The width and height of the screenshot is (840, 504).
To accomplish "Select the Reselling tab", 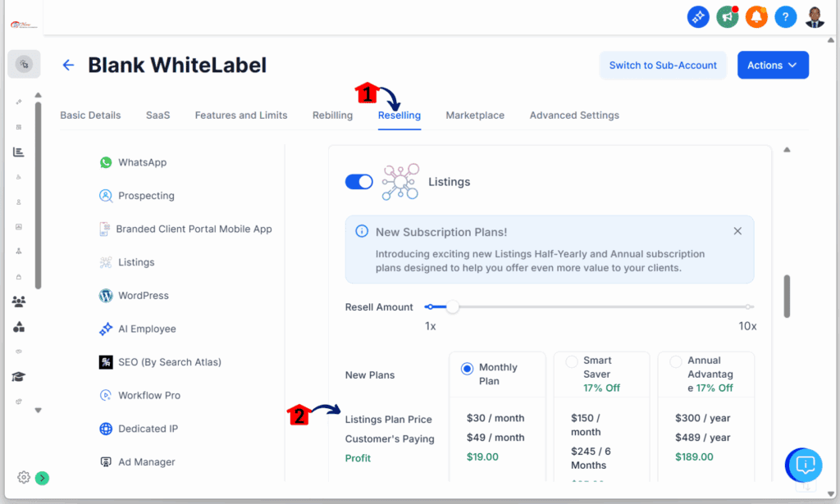I will coord(399,115).
